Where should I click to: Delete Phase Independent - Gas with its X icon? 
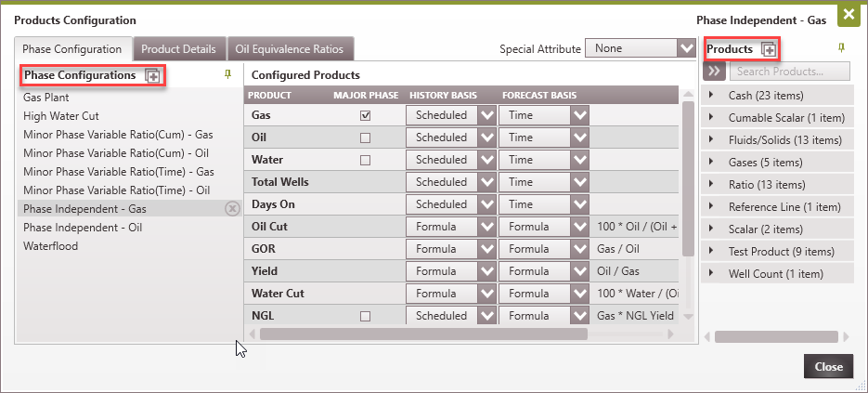pos(232,208)
